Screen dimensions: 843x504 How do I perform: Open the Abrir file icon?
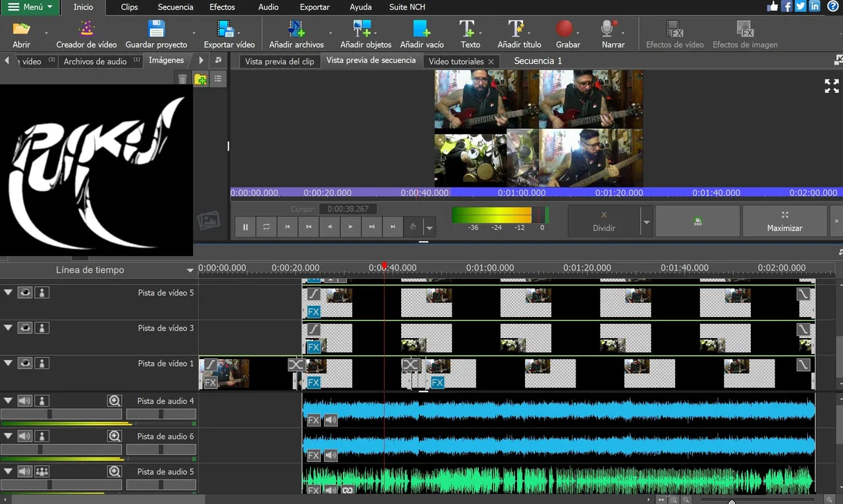tap(22, 28)
